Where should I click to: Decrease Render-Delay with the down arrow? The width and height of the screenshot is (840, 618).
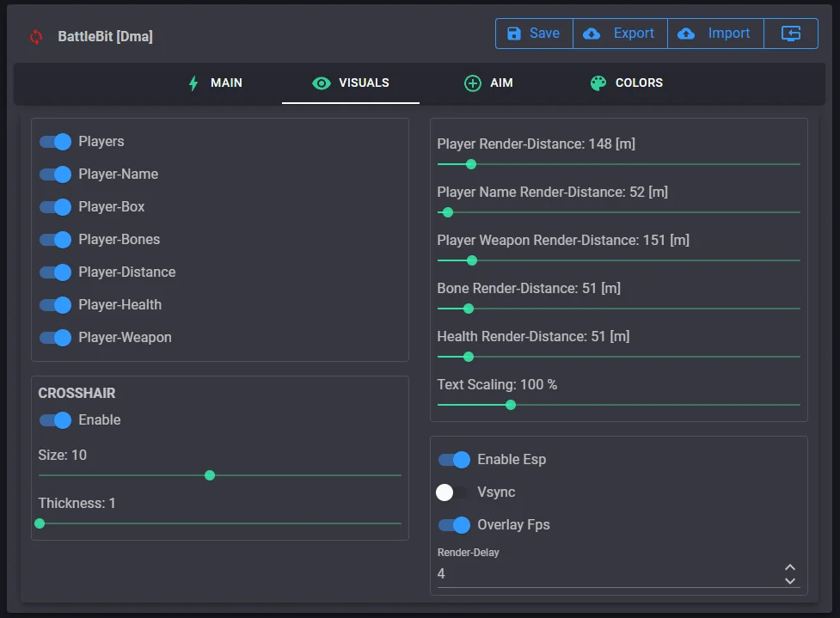click(790, 581)
